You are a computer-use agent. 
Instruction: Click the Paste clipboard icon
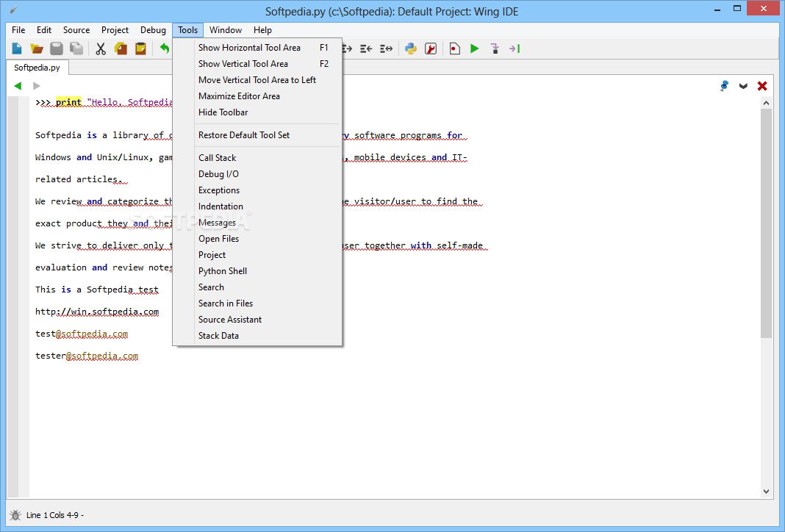click(140, 48)
